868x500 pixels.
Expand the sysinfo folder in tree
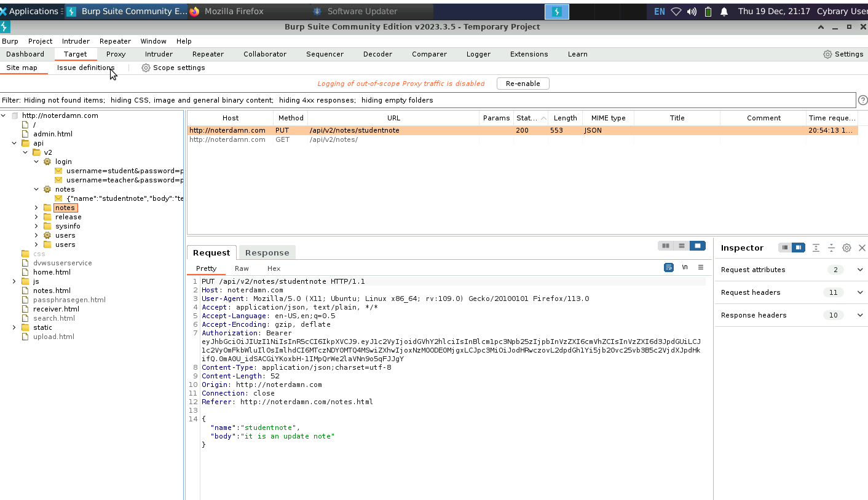coord(37,226)
